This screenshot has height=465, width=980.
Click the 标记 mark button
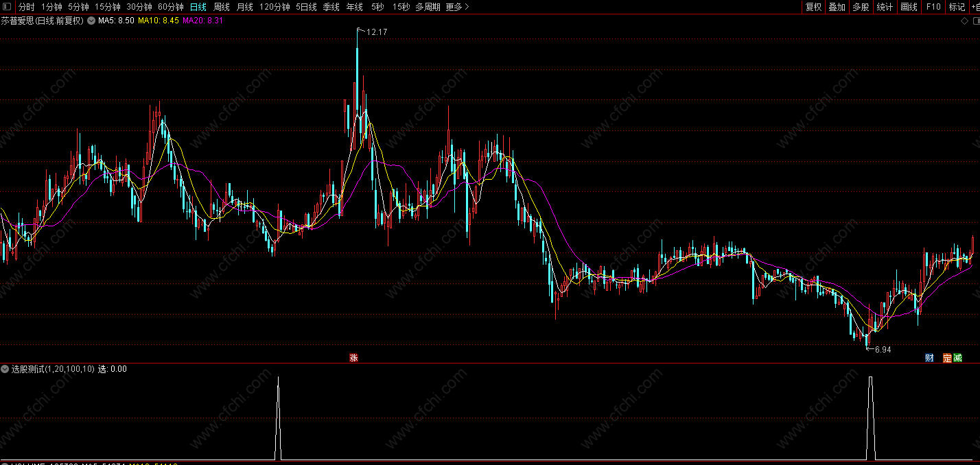957,7
